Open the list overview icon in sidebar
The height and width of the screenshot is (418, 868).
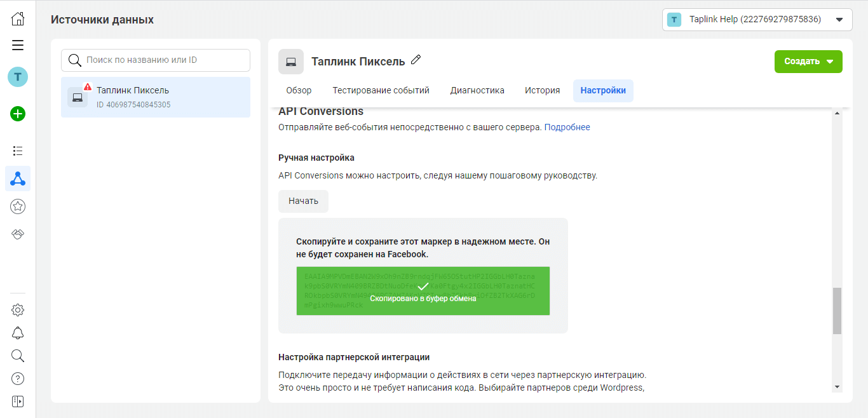[x=18, y=151]
